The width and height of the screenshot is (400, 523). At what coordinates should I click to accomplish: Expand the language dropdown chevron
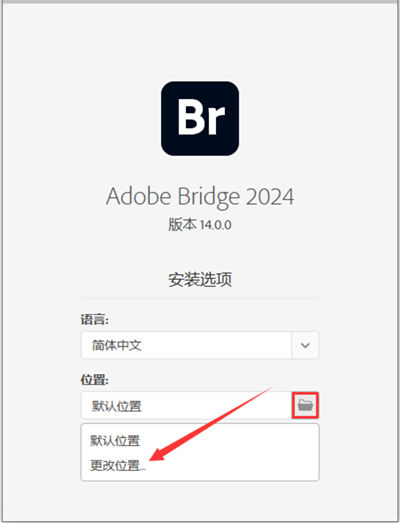(305, 345)
